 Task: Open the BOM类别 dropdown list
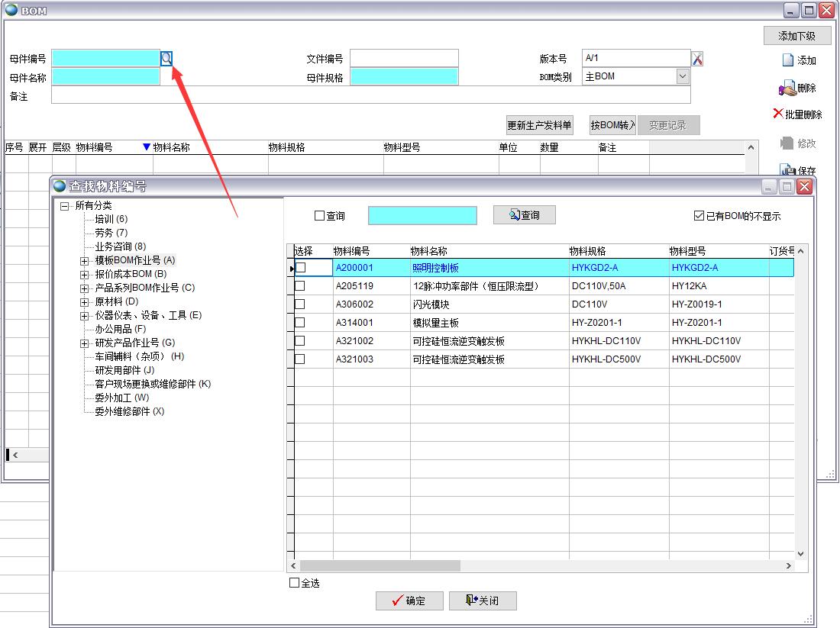[x=682, y=76]
